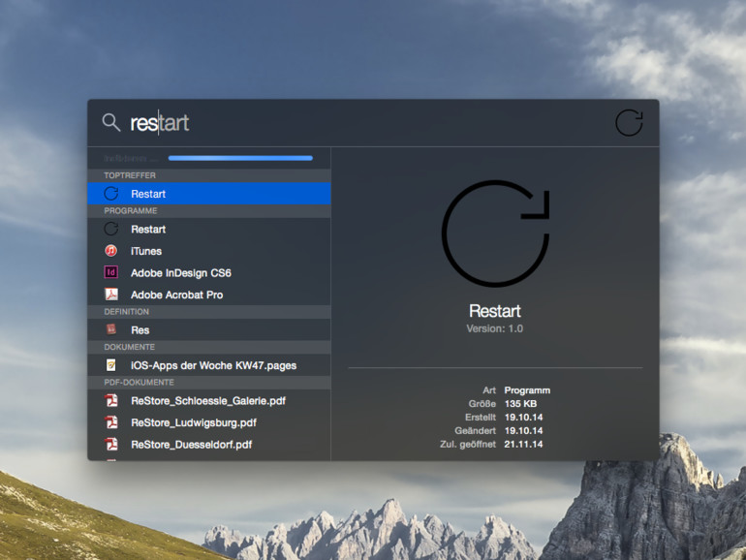This screenshot has width=746, height=560.
Task: Click the Restart icon in Toptreffer row
Action: pyautogui.click(x=111, y=194)
